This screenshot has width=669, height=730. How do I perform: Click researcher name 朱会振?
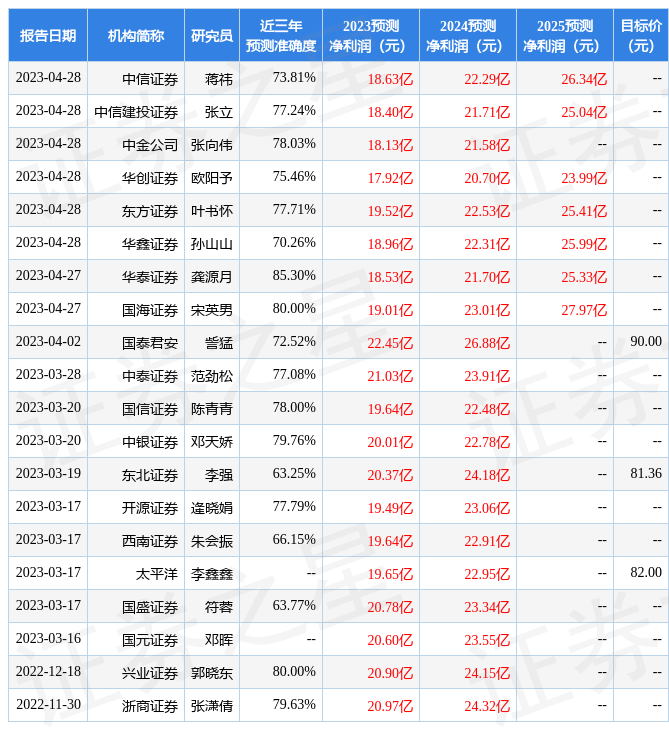tap(212, 541)
